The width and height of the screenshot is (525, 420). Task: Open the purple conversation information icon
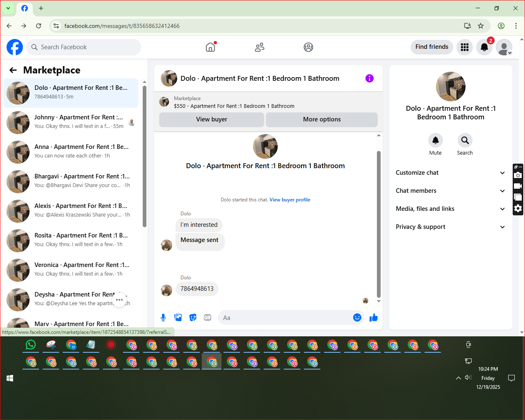coord(370,78)
